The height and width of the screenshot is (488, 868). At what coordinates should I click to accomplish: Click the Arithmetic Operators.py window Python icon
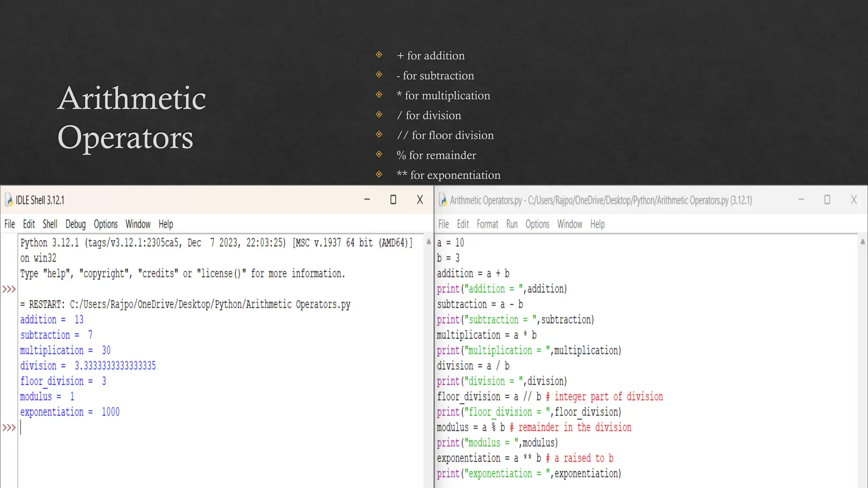443,200
